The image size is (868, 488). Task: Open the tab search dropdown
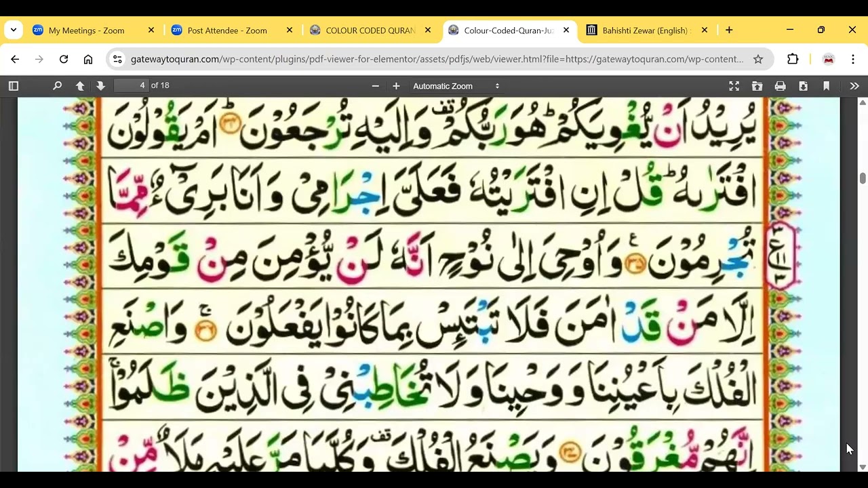click(14, 30)
